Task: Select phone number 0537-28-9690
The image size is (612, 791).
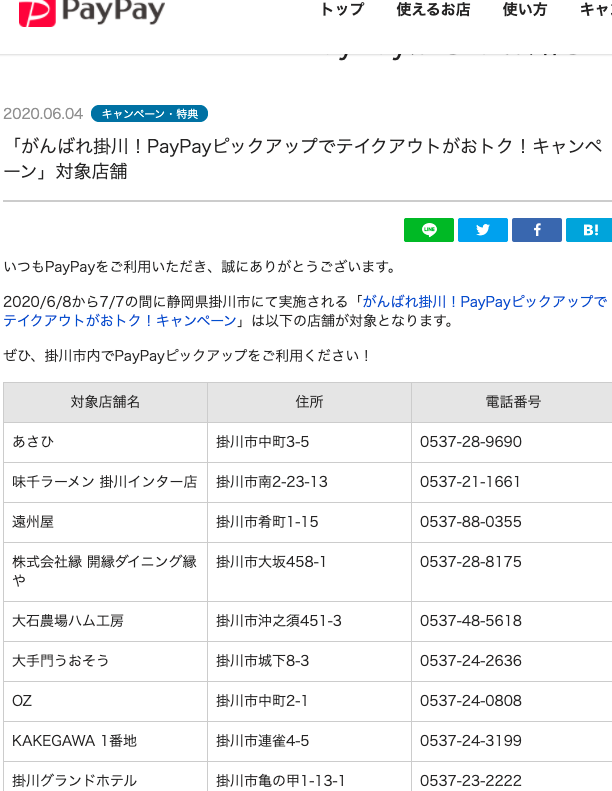Action: point(471,442)
